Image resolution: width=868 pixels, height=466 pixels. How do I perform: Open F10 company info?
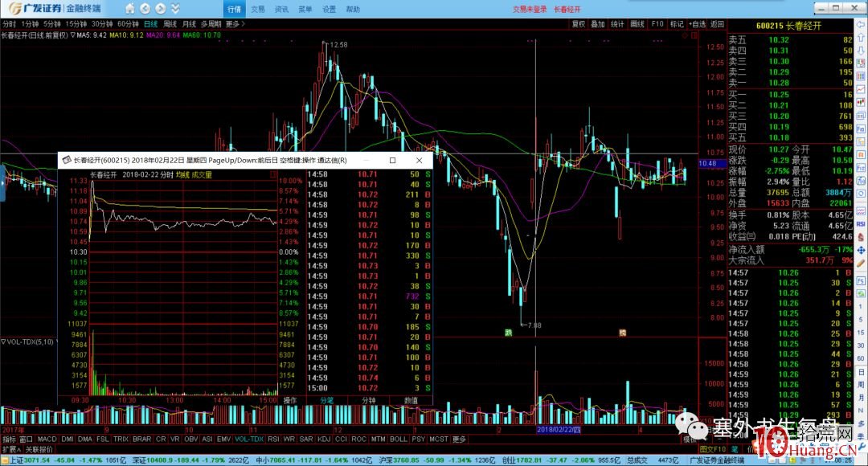pos(657,24)
